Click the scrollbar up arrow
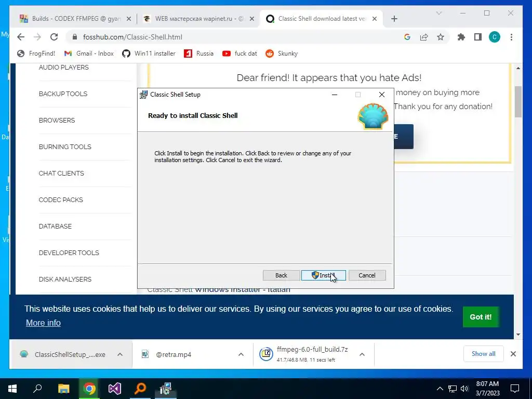The image size is (532, 399). coord(518,68)
